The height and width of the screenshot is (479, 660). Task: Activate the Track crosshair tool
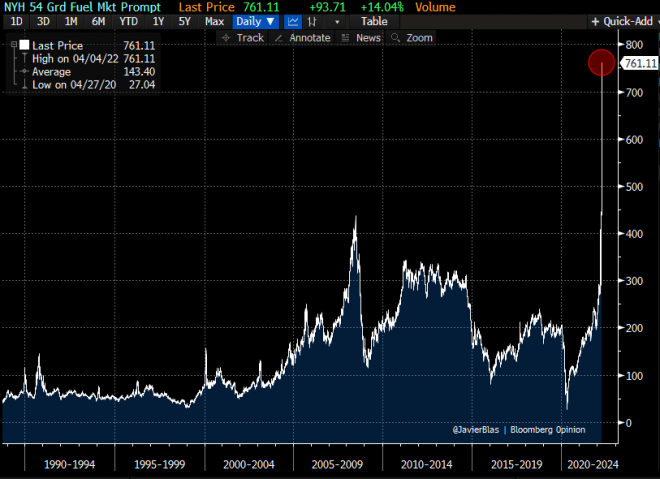pyautogui.click(x=242, y=37)
